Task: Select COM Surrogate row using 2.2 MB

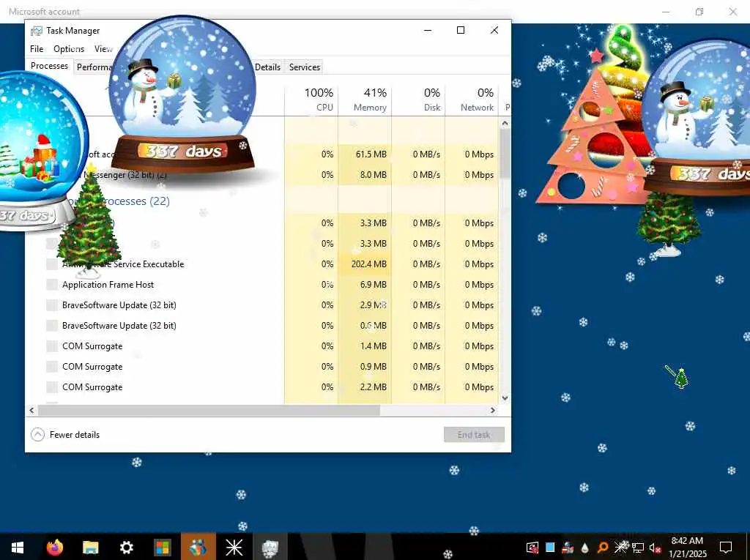Action: 262,387
